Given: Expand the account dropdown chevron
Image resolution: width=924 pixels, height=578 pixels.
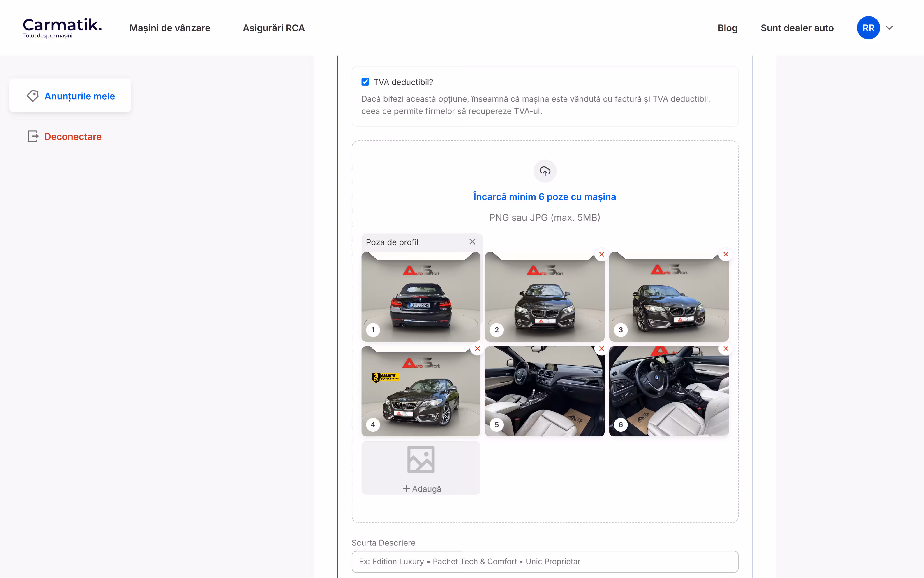Looking at the screenshot, I should [x=889, y=28].
